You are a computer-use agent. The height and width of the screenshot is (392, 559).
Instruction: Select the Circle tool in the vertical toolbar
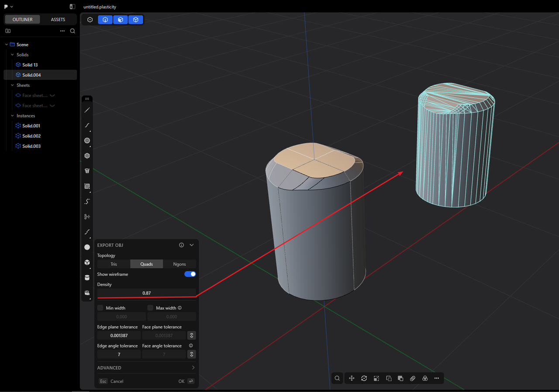(x=87, y=141)
